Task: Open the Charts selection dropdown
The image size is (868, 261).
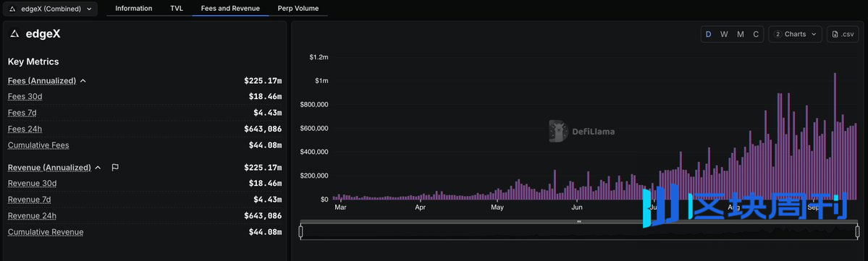Action: click(x=795, y=34)
